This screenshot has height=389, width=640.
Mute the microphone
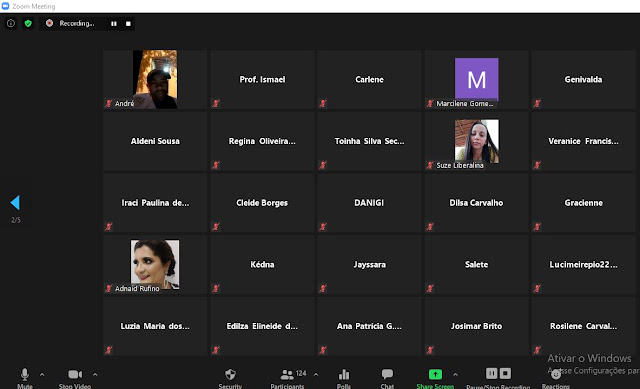[25, 378]
